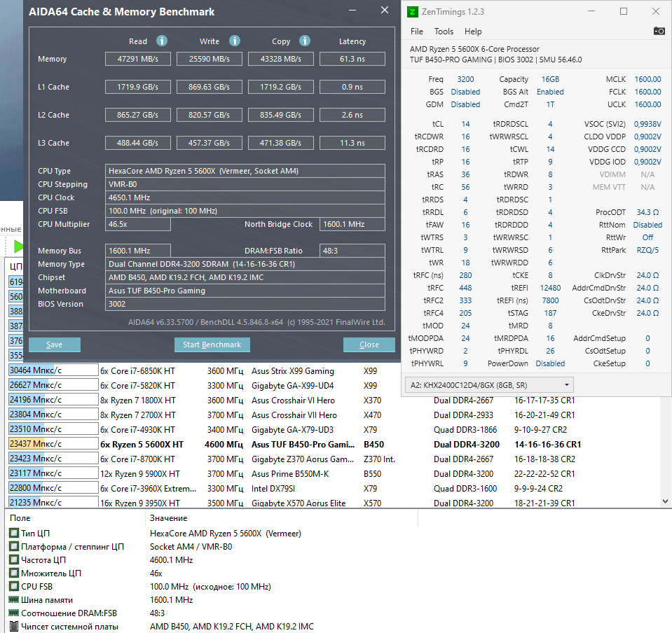The width and height of the screenshot is (672, 633).
Task: Maximize the ZenTimings window
Action: pyautogui.click(x=624, y=12)
